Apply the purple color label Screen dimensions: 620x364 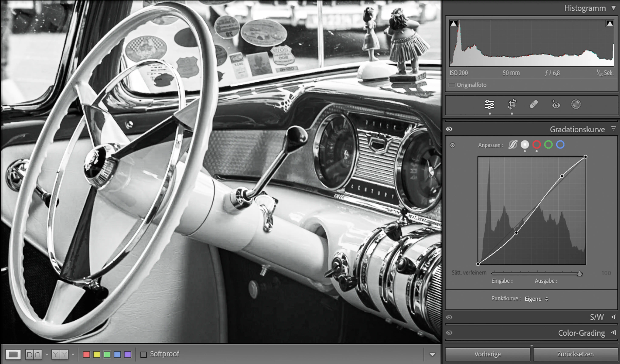coord(127,354)
